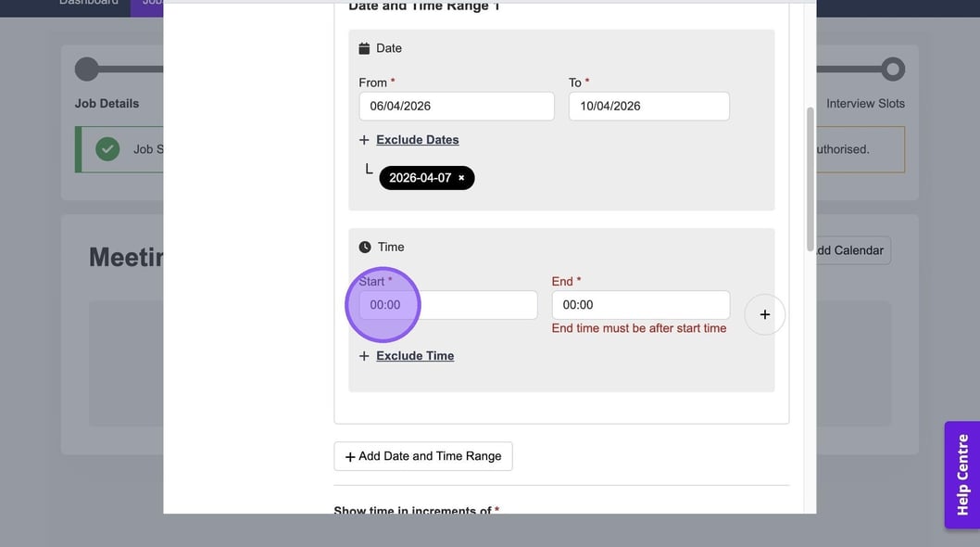The height and width of the screenshot is (547, 980).
Task: Open the From date field
Action: [456, 106]
